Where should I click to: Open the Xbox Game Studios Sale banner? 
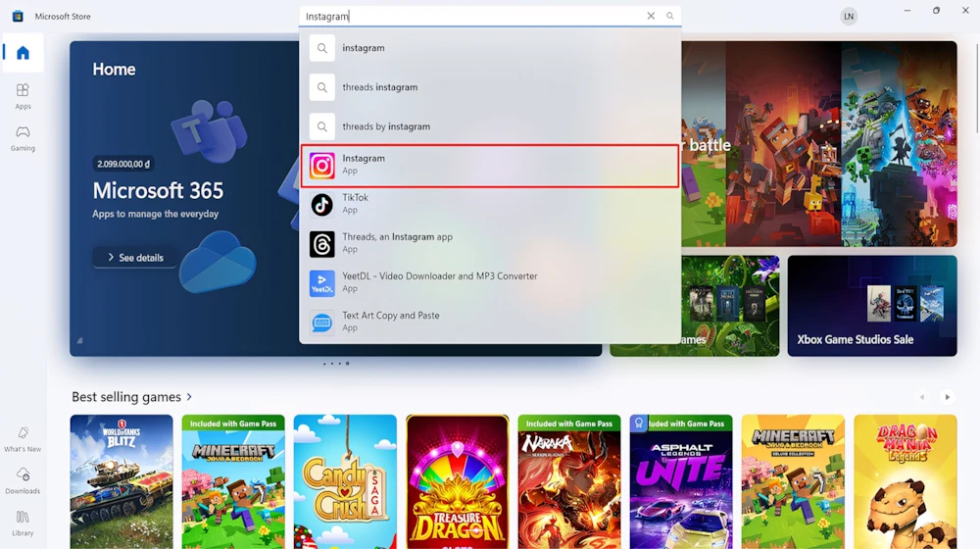point(872,306)
